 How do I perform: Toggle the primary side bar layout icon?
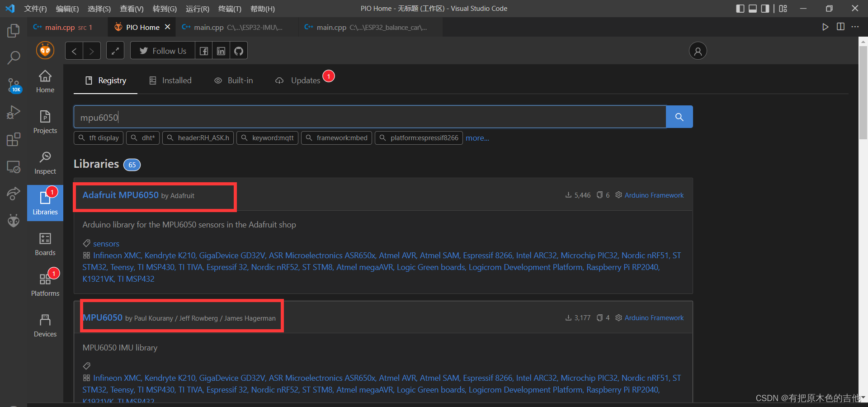pos(740,9)
